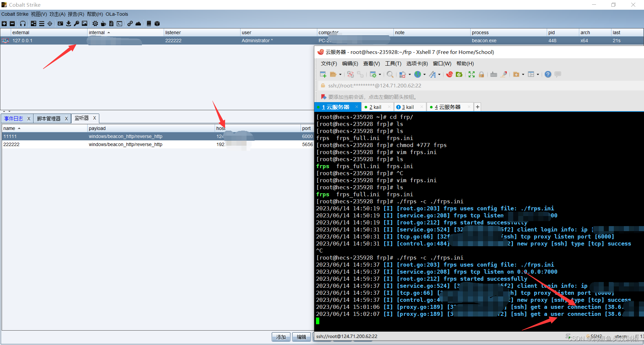
Task: Click the cloud manage web server icon
Action: click(x=138, y=23)
